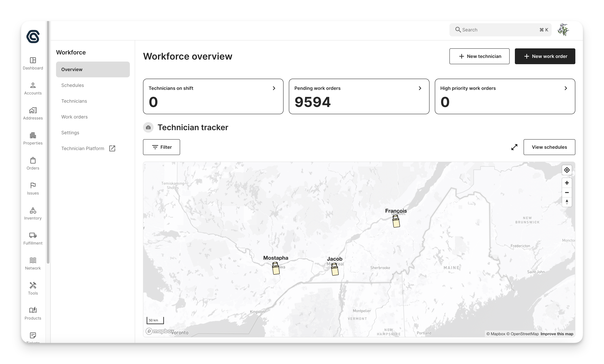Click the Workforce sidebar heading

coord(71,52)
